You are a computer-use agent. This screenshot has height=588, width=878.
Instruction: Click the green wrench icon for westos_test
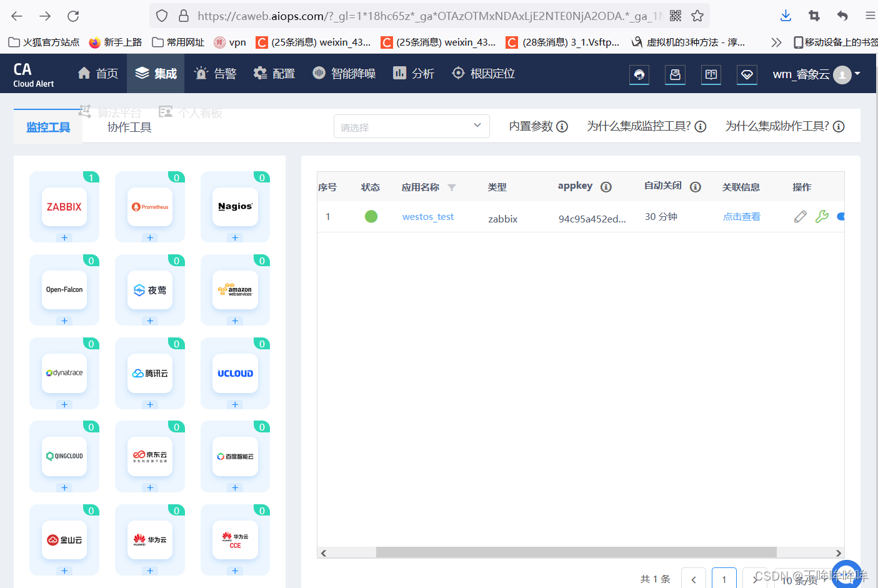point(822,216)
